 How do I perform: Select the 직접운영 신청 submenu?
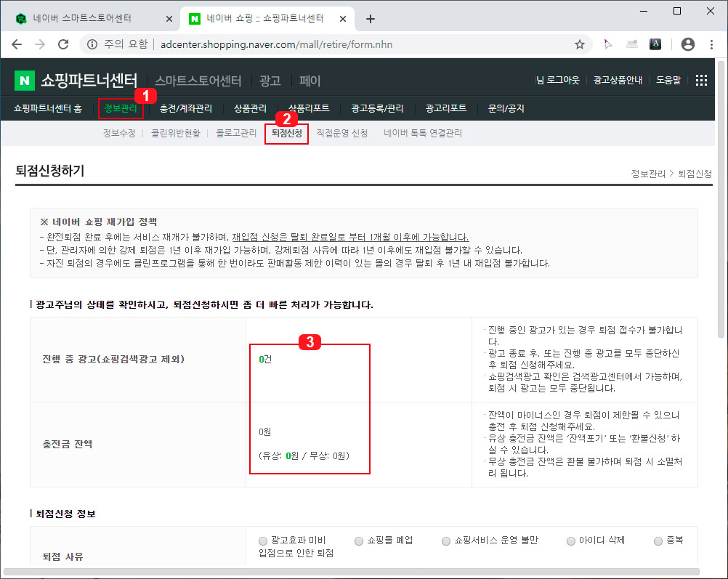(x=342, y=133)
